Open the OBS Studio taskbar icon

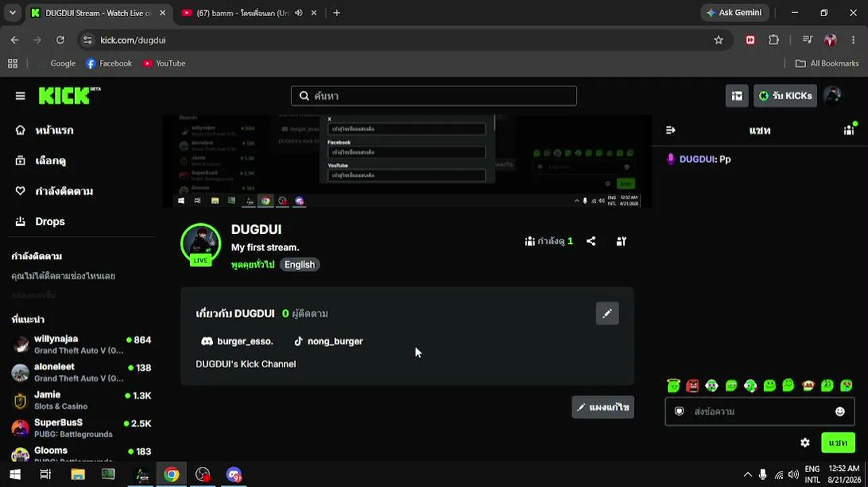pyautogui.click(x=203, y=474)
